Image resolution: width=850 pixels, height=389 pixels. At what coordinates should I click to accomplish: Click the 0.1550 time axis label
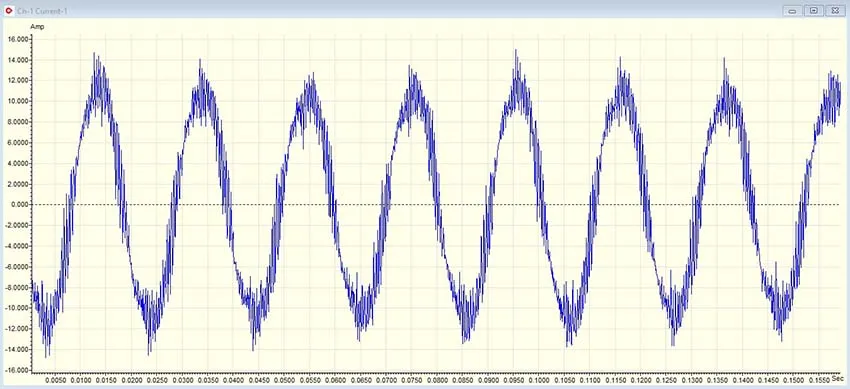click(x=820, y=381)
